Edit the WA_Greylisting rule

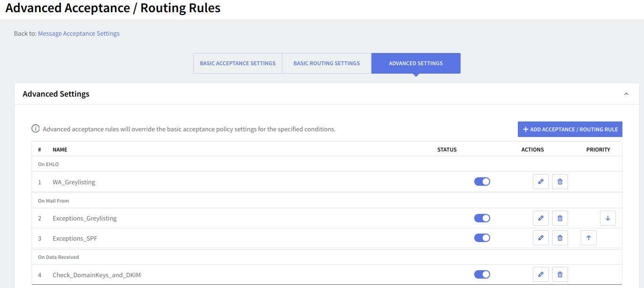tap(540, 182)
